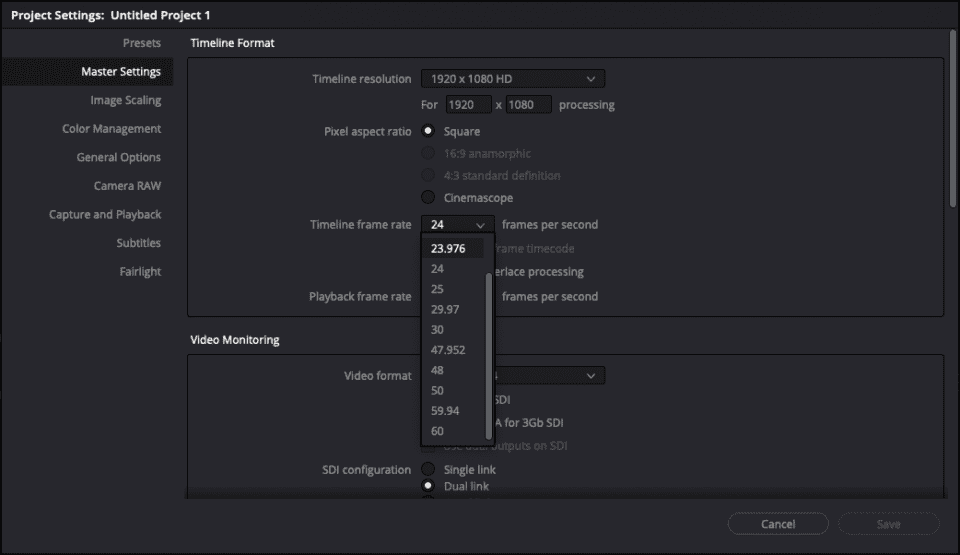Click the frame rate list scrollbar
This screenshot has height=555, width=960.
pos(489,357)
